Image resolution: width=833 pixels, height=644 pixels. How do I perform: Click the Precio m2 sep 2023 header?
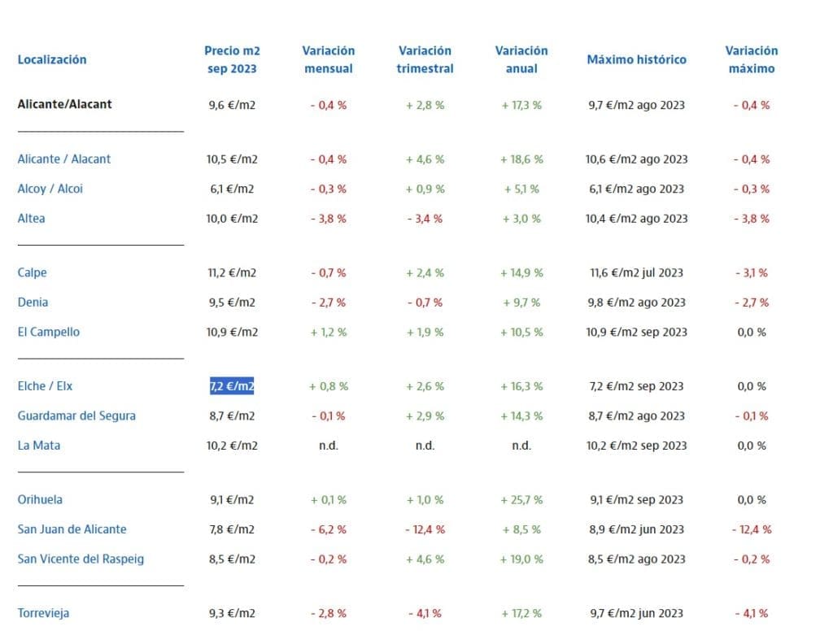coord(232,59)
